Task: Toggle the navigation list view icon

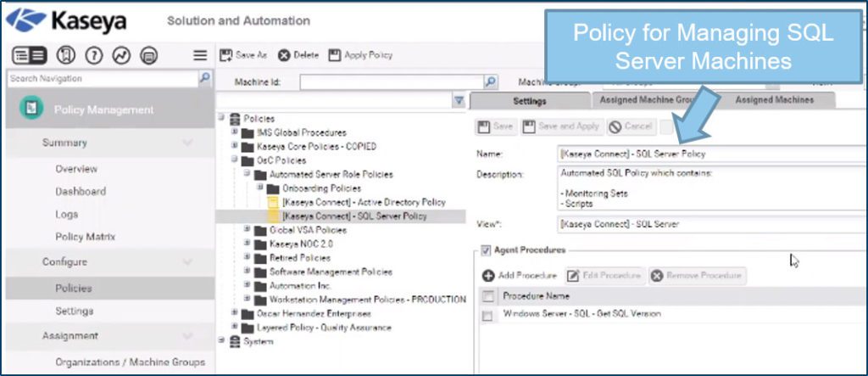Action: (30, 55)
